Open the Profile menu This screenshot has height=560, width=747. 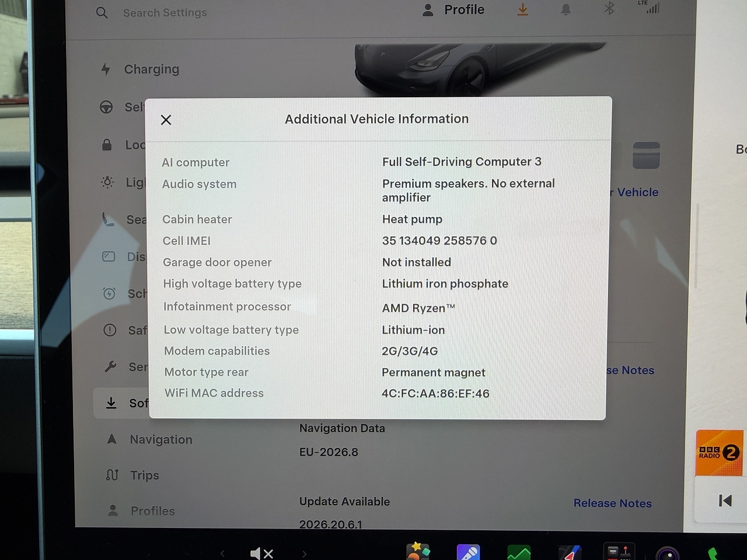click(x=453, y=10)
